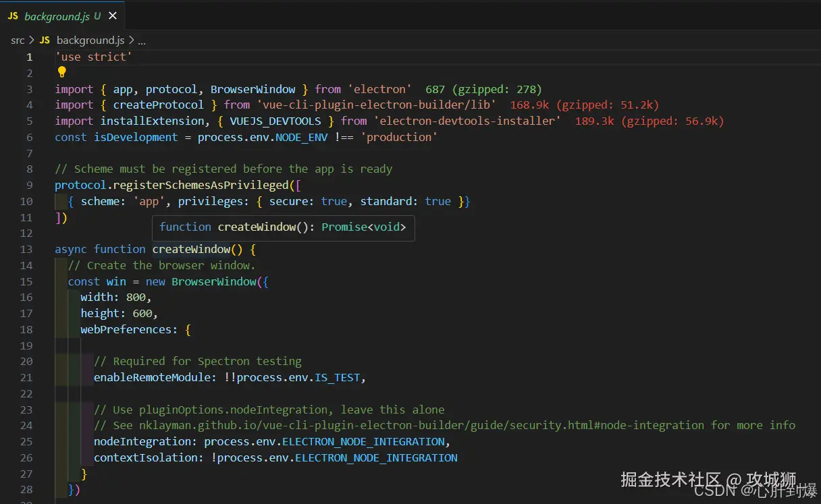Close the background.js tab

pyautogui.click(x=113, y=16)
